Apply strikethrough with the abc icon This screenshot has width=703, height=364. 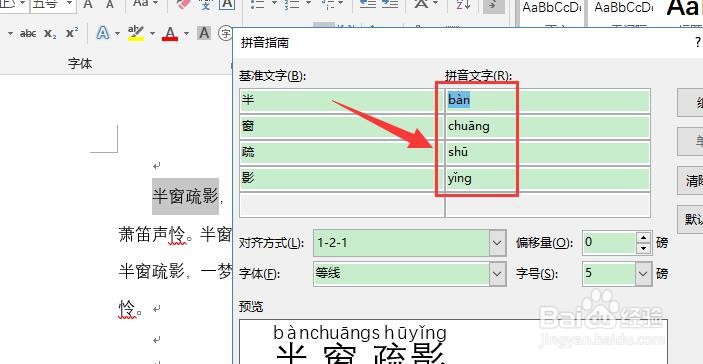click(x=28, y=34)
